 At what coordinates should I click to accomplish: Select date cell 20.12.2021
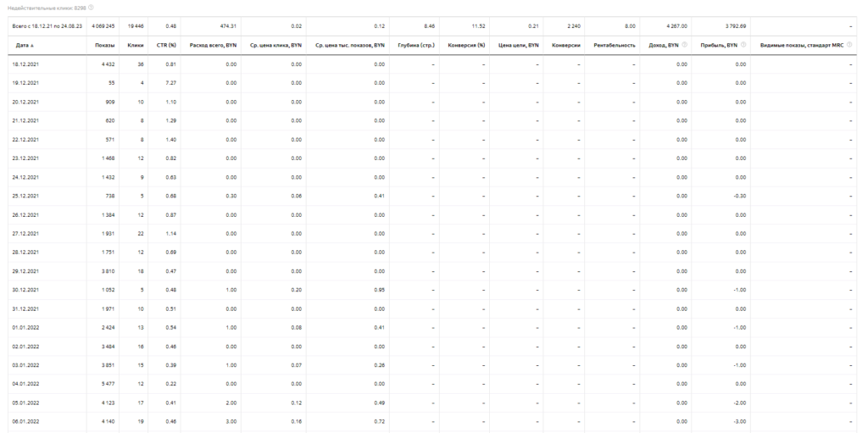click(25, 102)
